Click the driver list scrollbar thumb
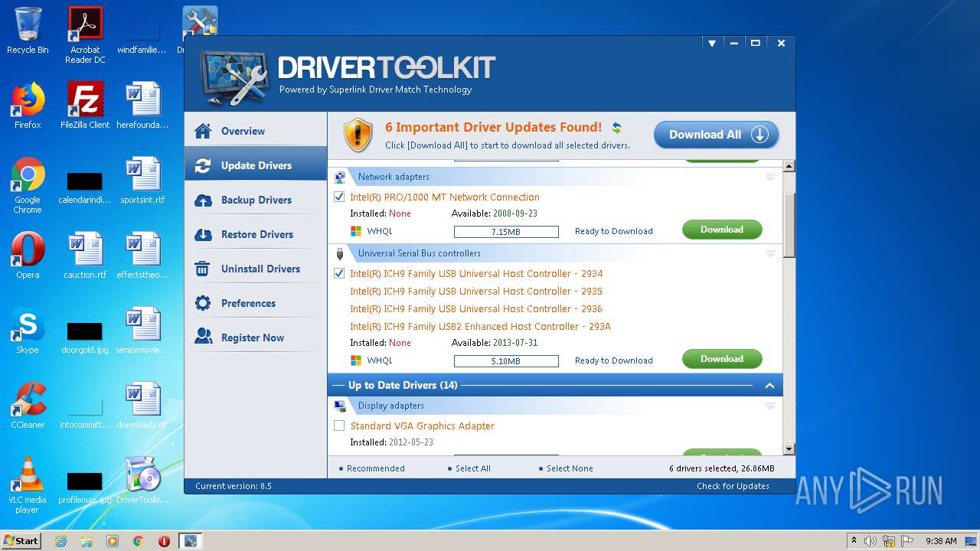The width and height of the screenshot is (980, 551). [789, 225]
